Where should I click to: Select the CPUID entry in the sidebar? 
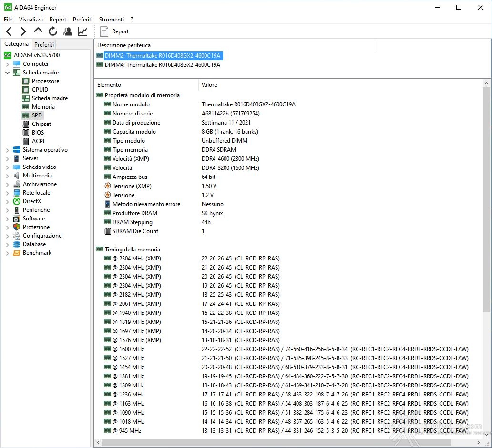point(40,90)
